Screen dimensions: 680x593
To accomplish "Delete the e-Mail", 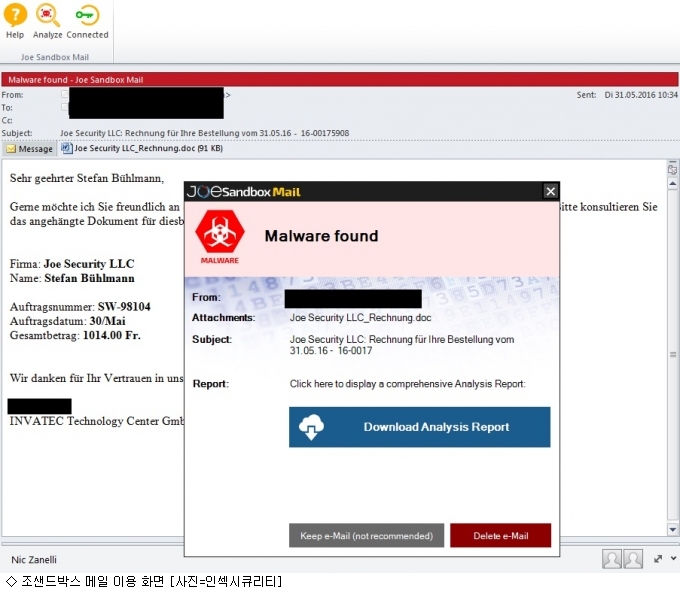I will [500, 536].
